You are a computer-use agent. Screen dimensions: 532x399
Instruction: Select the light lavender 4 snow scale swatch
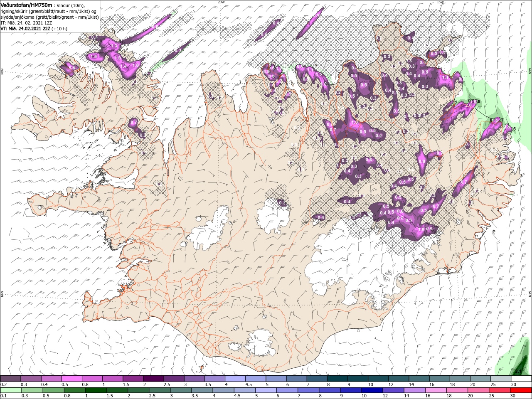click(235, 379)
